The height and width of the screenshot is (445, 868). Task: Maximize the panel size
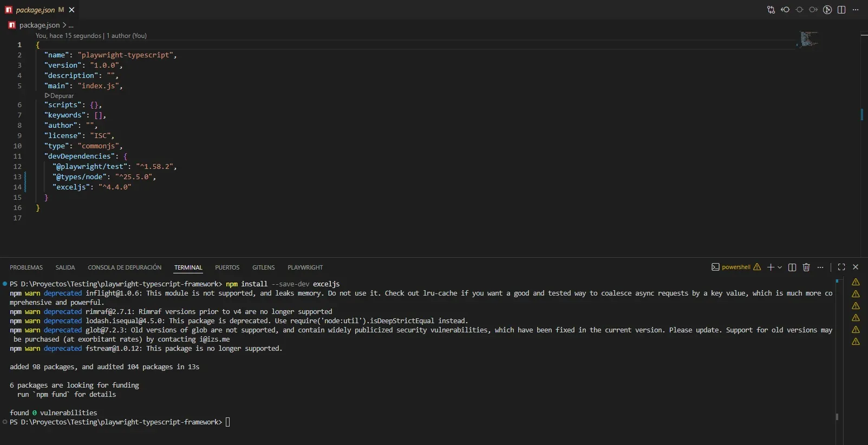point(841,267)
